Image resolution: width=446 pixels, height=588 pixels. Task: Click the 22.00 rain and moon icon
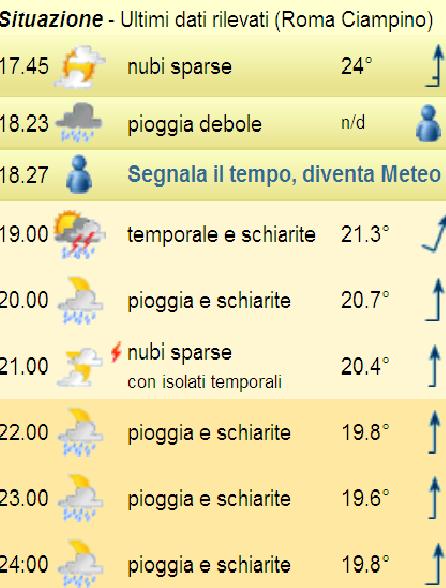click(x=80, y=432)
